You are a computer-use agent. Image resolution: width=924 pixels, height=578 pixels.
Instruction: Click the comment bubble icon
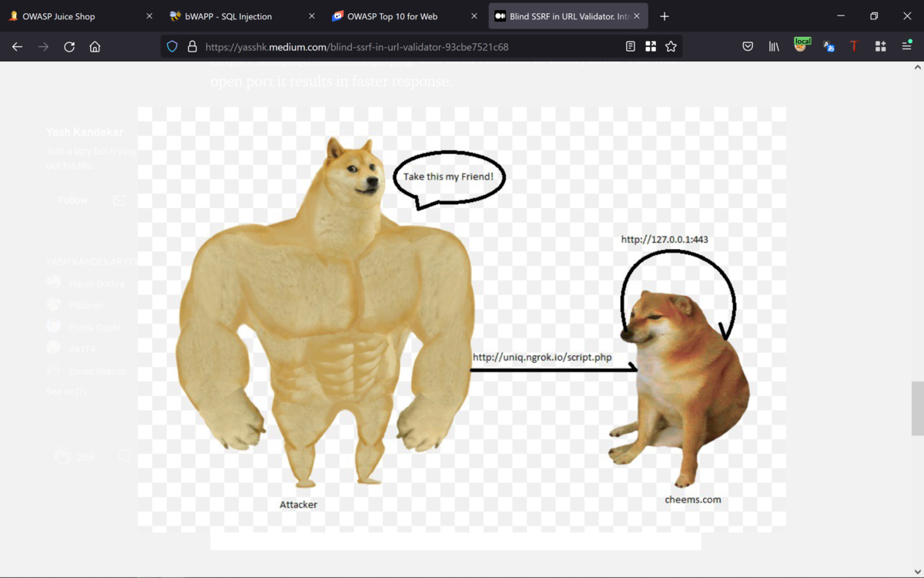point(126,456)
